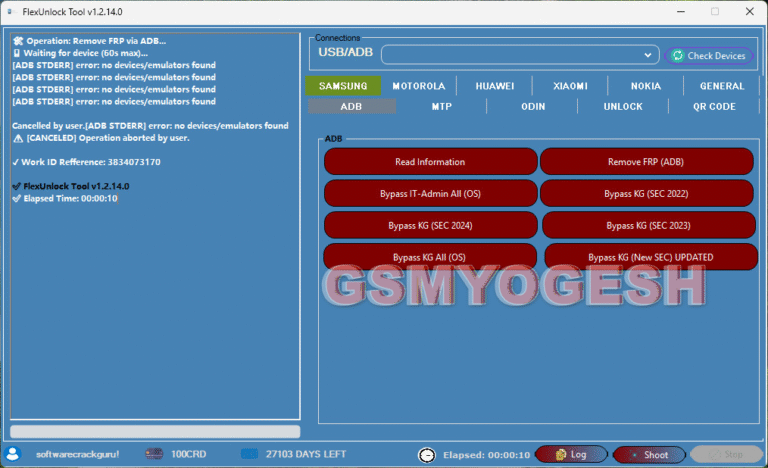This screenshot has width=768, height=468.
Task: Click Bypass KG (SEC 2024) button
Action: click(x=431, y=225)
